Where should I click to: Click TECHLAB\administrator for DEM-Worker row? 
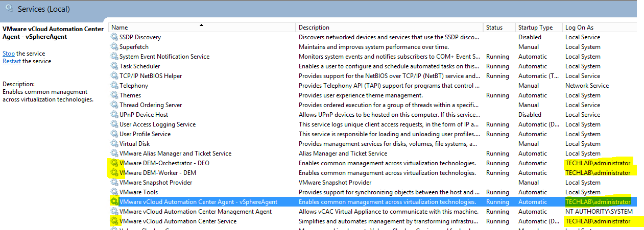pyautogui.click(x=598, y=173)
